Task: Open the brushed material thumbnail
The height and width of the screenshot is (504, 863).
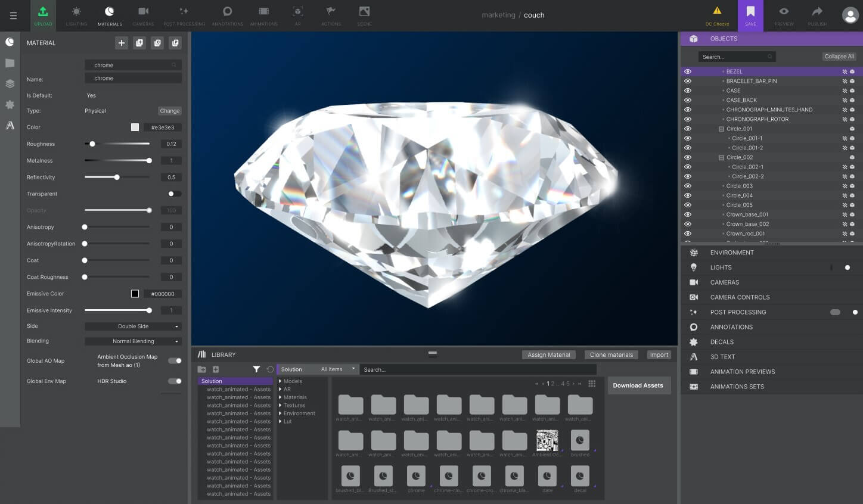Action: coord(580,440)
